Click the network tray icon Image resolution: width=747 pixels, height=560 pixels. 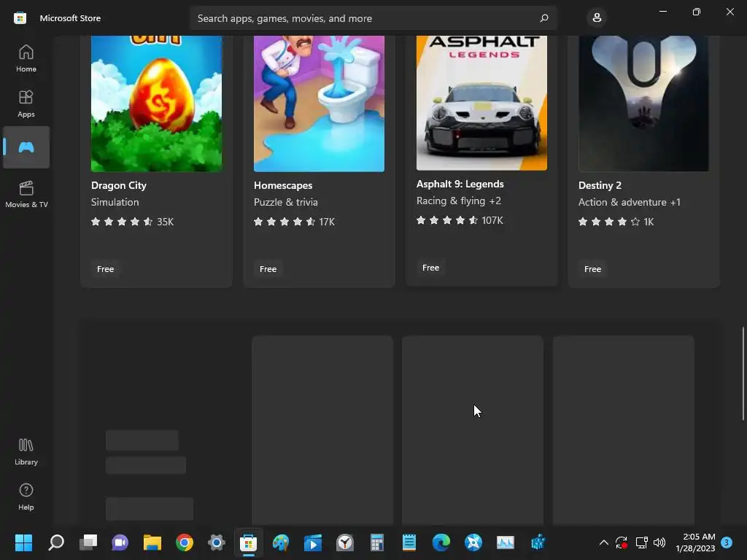(641, 542)
